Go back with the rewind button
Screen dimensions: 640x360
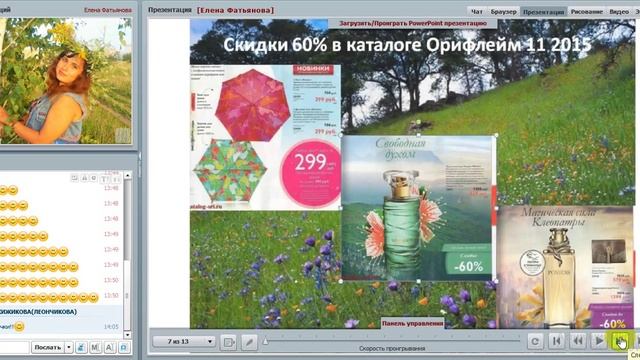coord(578,341)
